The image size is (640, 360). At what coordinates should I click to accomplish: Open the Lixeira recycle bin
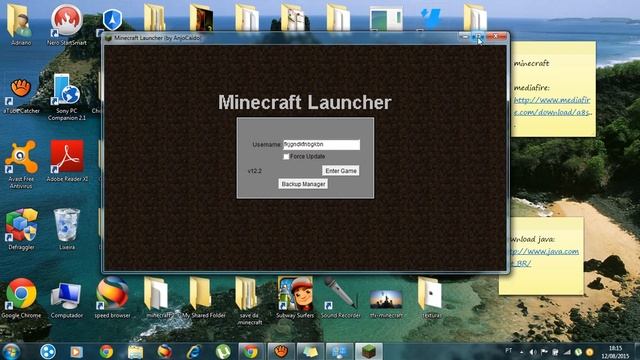pos(67,229)
